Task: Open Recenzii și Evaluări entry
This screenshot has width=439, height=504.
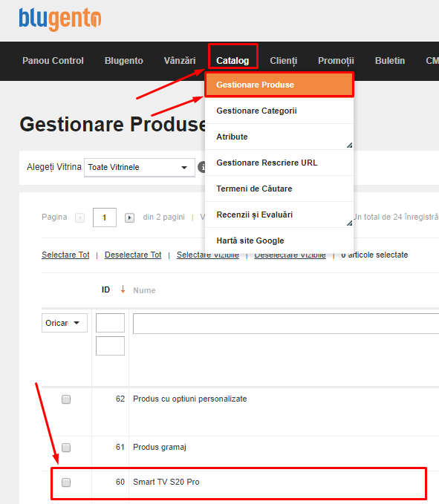Action: [279, 215]
